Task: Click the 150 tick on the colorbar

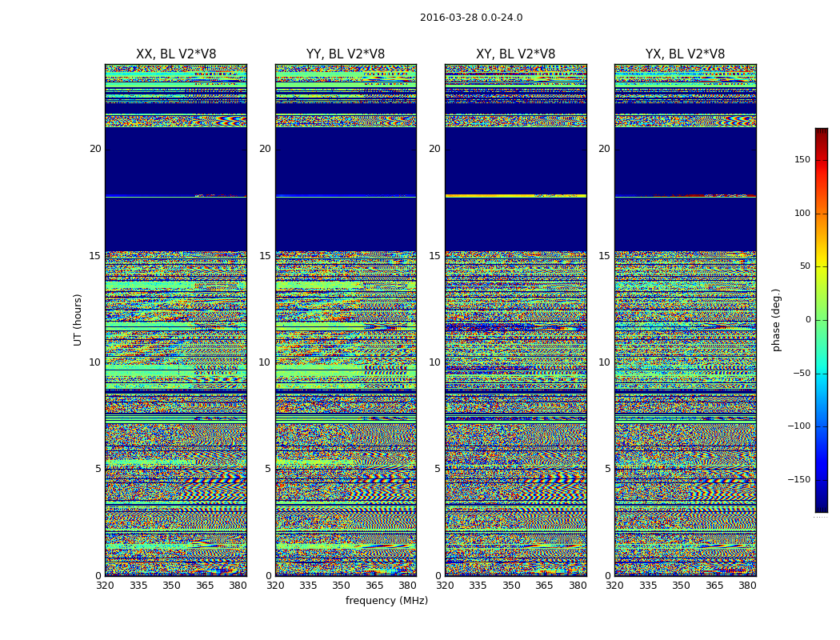Action: click(802, 160)
